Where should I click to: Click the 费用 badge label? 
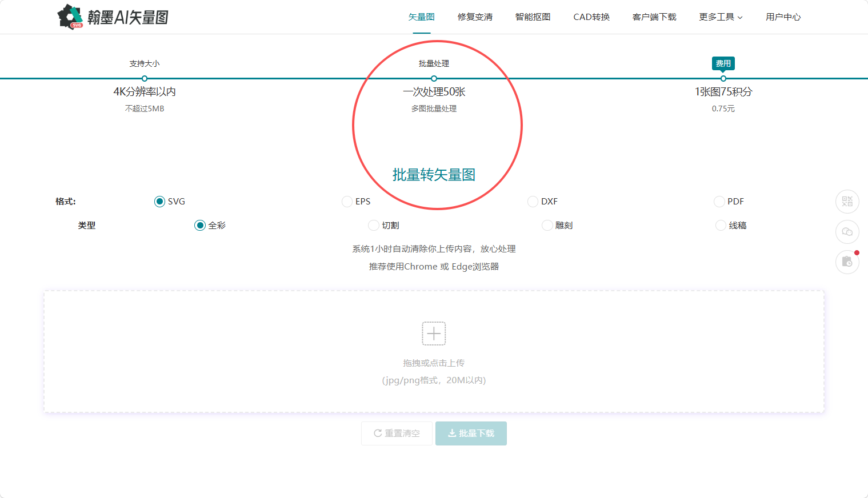(x=723, y=63)
